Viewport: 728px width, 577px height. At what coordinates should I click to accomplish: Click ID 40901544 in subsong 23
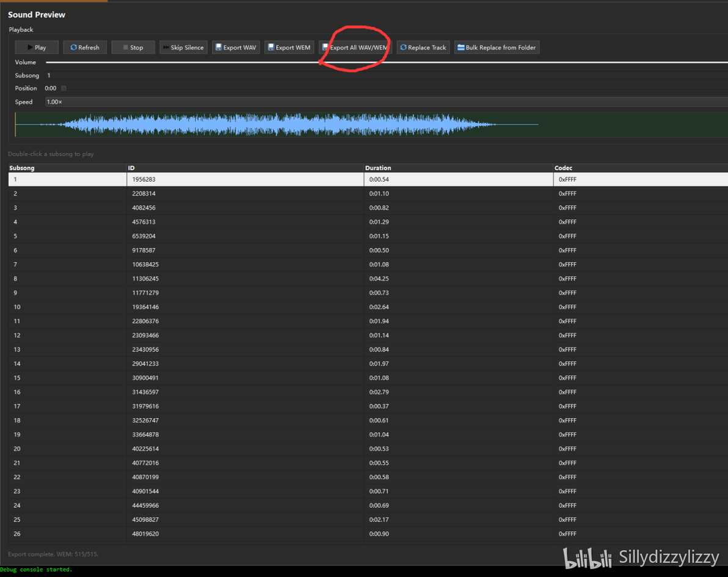(x=145, y=491)
